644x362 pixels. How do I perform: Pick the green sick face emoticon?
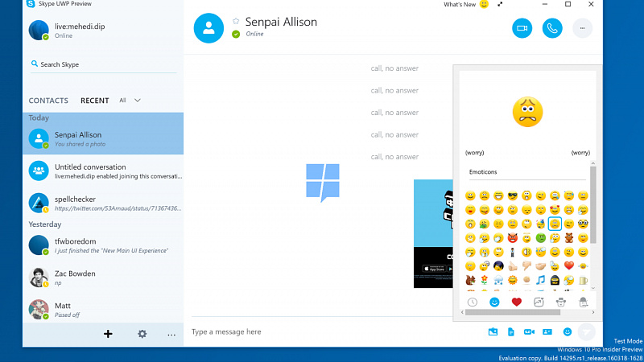click(541, 237)
